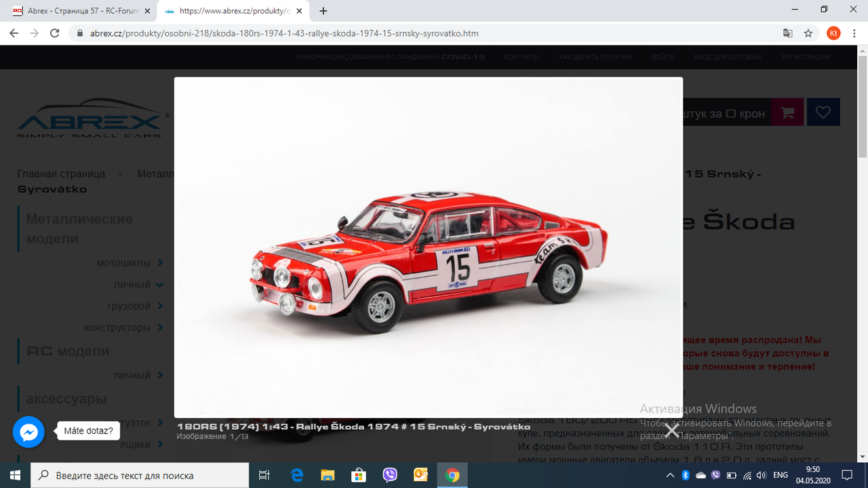Open Microsoft Edge from the taskbar
The image size is (868, 488).
coord(297,475)
